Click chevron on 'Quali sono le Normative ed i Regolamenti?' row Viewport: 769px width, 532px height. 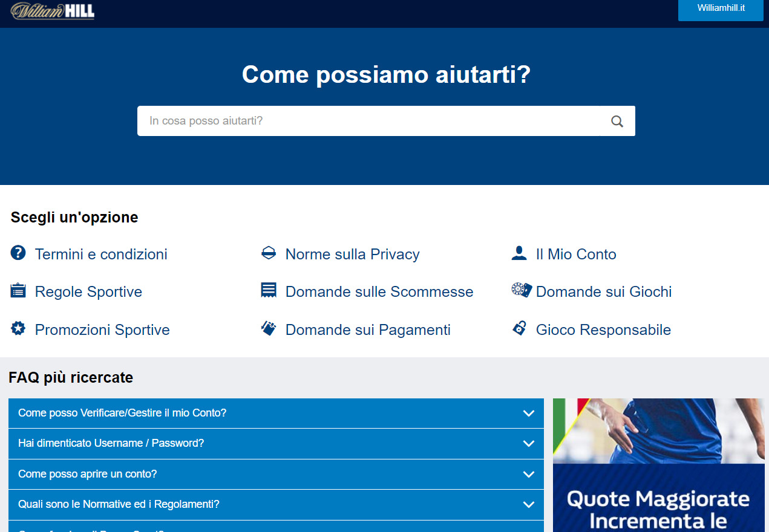pyautogui.click(x=529, y=505)
